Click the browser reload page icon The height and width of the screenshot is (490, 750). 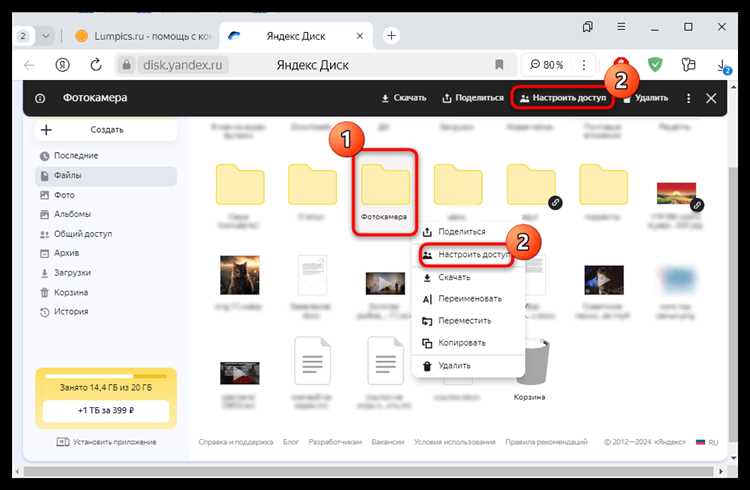pyautogui.click(x=96, y=65)
